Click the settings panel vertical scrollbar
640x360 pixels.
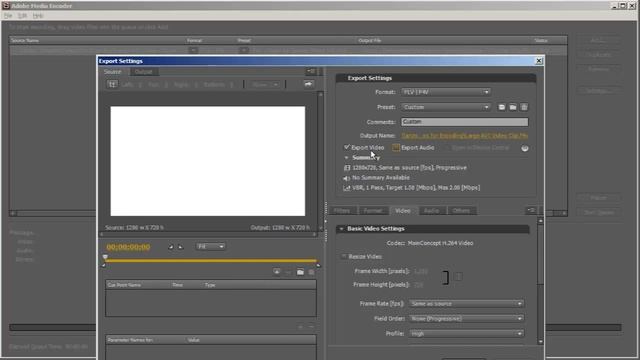[x=540, y=282]
